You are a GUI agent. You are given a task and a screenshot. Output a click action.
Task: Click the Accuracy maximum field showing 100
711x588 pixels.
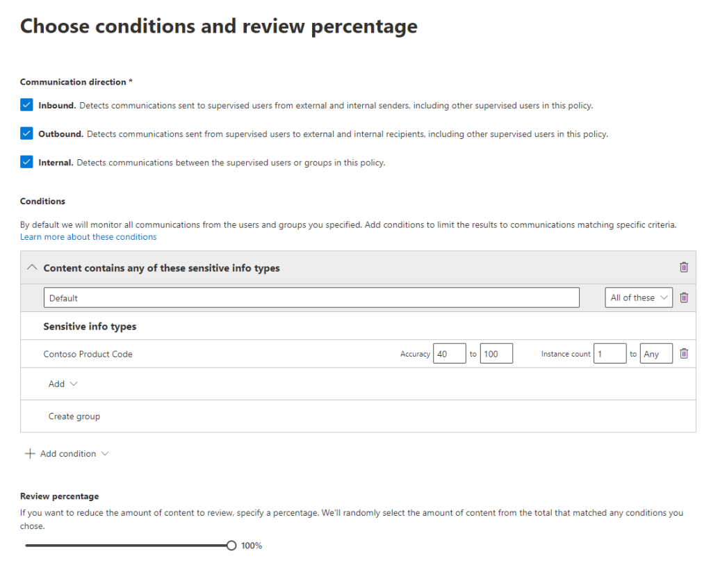(x=496, y=354)
